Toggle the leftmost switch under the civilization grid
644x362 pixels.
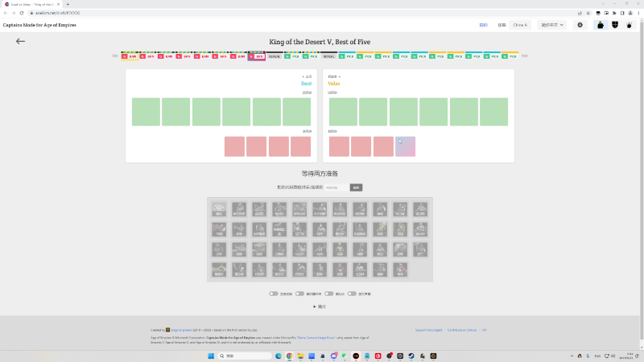(x=274, y=294)
